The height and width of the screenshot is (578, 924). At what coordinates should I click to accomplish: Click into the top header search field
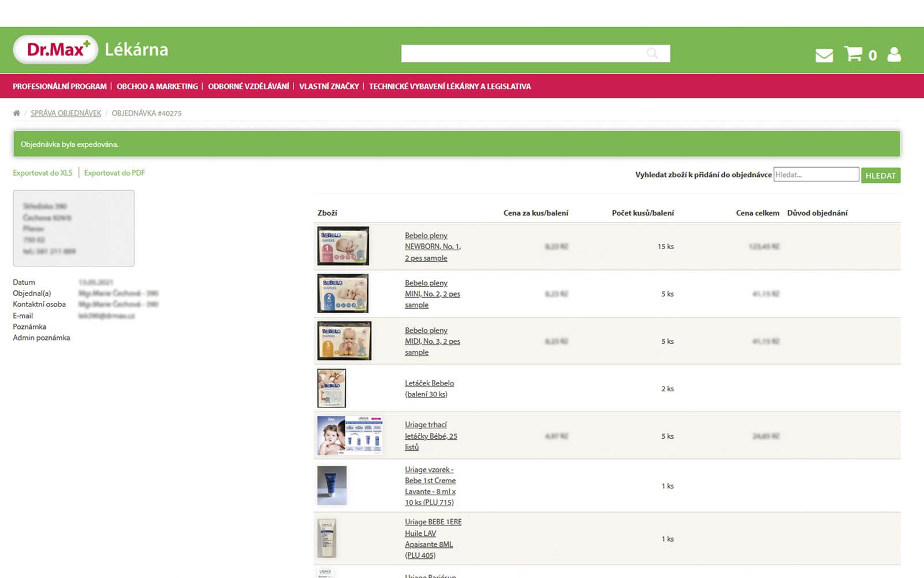click(x=535, y=53)
